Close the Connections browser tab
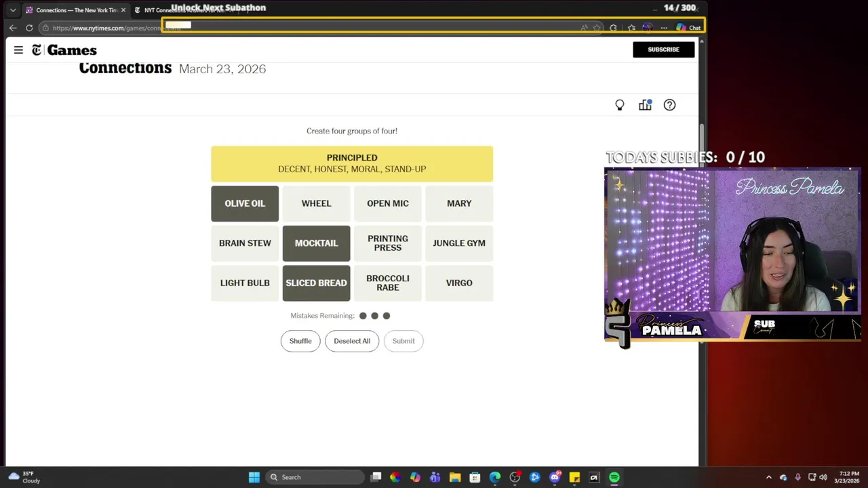 (x=123, y=10)
